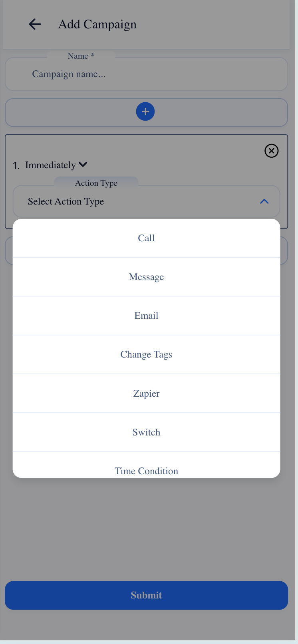Click the Name * field label
This screenshot has height=644, width=298.
(x=81, y=56)
